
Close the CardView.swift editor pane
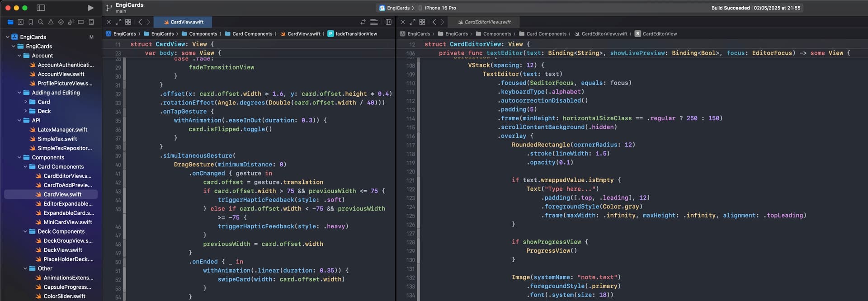click(x=108, y=22)
